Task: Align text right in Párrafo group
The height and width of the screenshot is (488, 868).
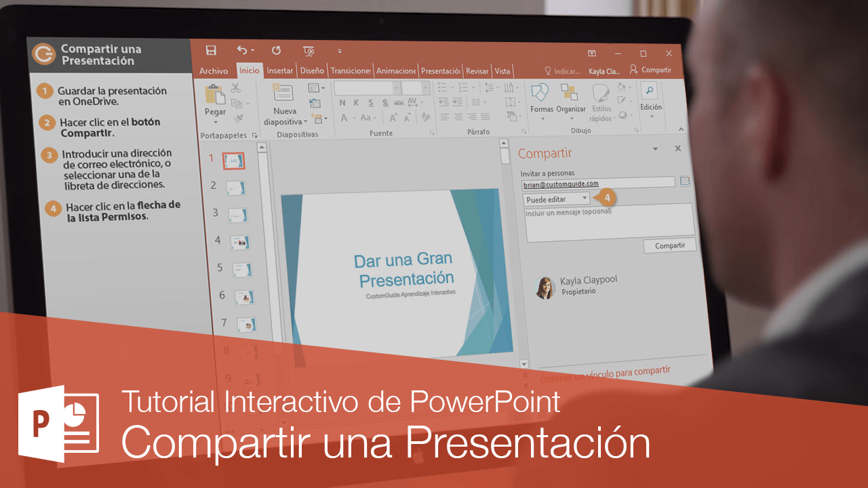Action: (472, 117)
